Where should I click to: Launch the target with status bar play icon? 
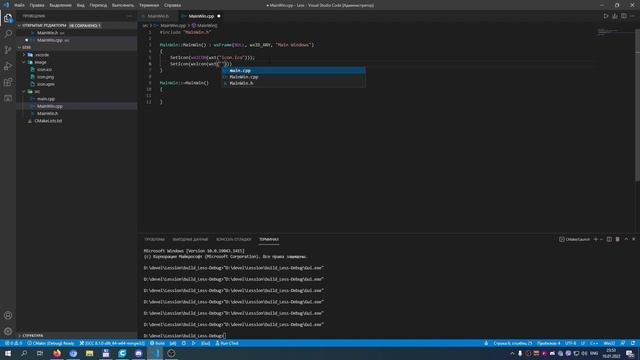pos(193,343)
